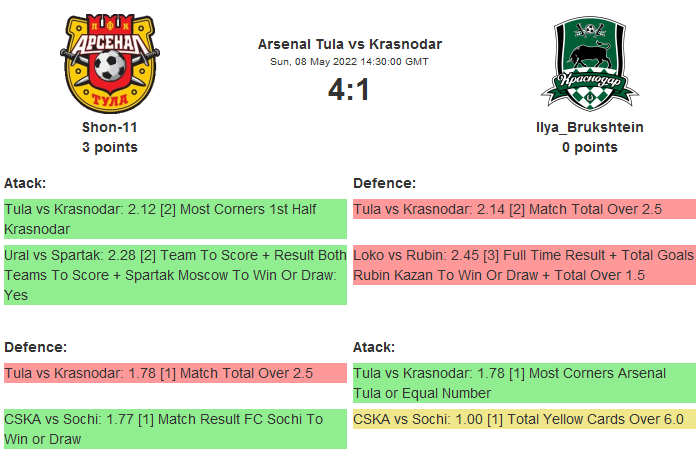Click the 0 points label under Ilya_Brukshtein
The width and height of the screenshot is (700, 460).
589,147
